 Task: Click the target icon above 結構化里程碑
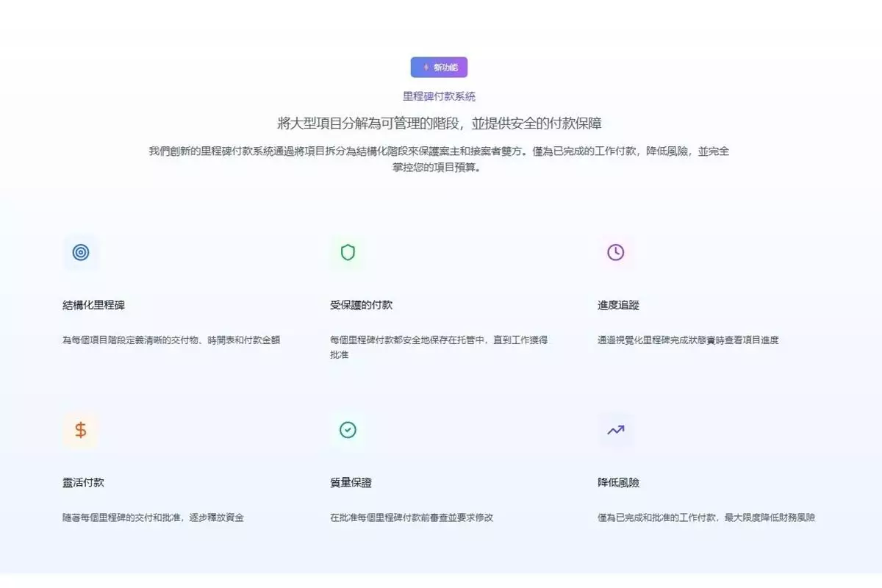pyautogui.click(x=81, y=253)
